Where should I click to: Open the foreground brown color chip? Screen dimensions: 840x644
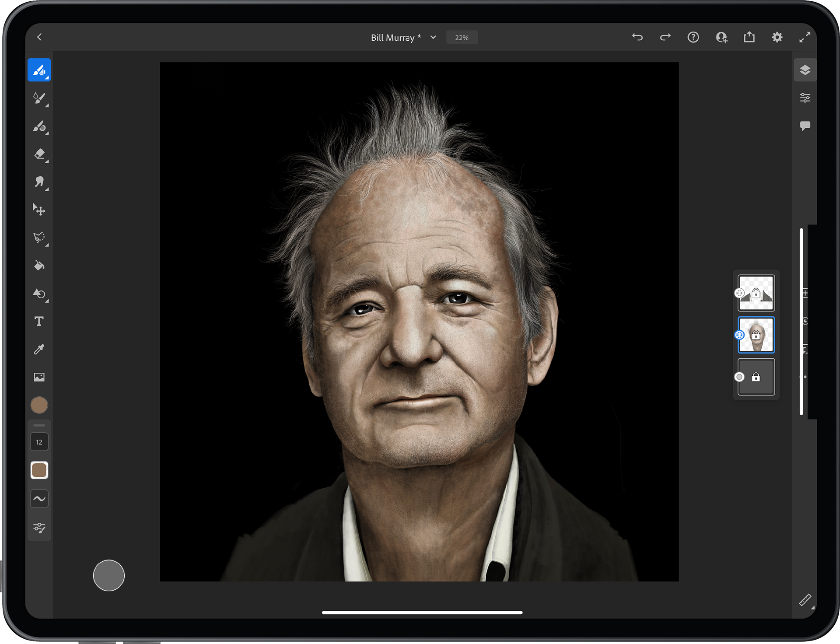click(x=39, y=405)
